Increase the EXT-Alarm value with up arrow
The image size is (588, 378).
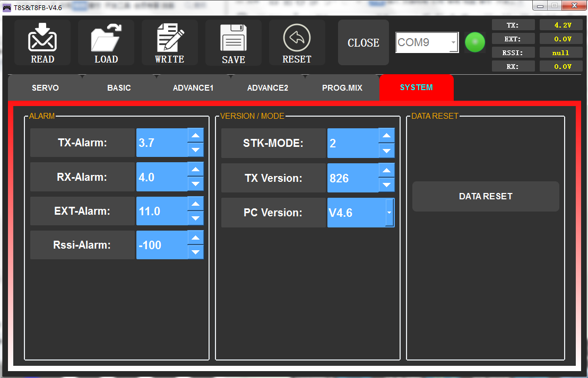(196, 204)
